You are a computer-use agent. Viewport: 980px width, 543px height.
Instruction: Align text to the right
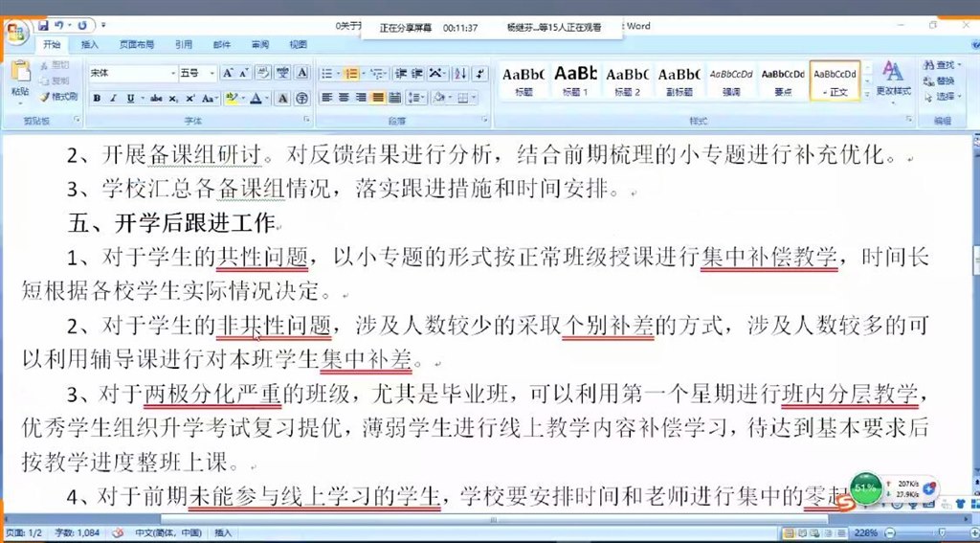361,98
